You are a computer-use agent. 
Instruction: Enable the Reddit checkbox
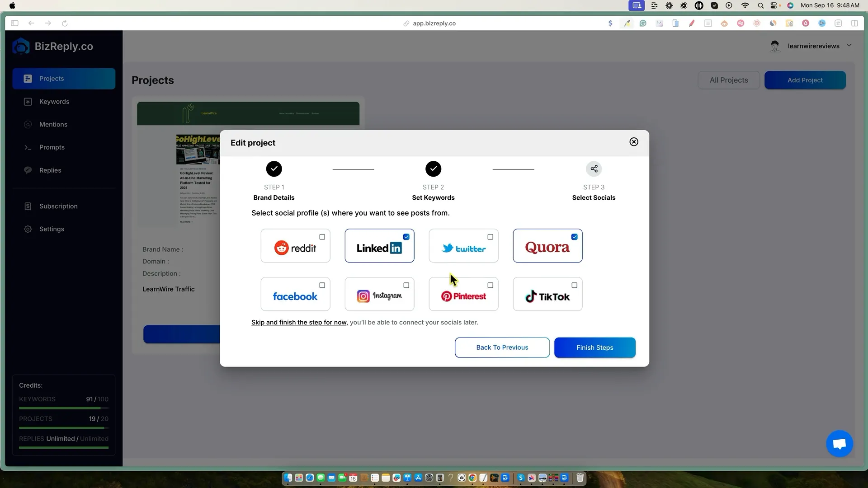tap(322, 237)
